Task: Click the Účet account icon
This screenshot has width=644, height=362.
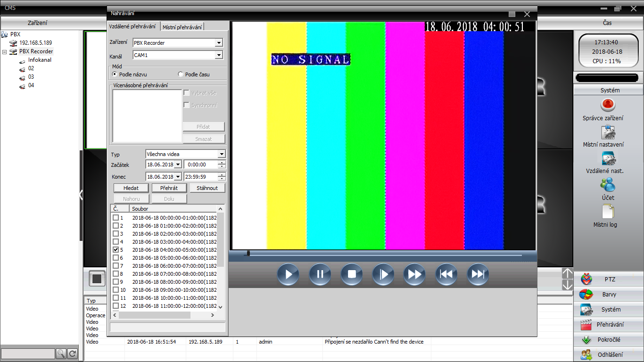Action: (608, 185)
